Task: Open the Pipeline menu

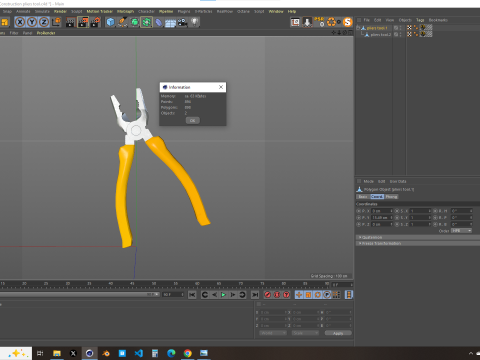Action: coord(166,11)
